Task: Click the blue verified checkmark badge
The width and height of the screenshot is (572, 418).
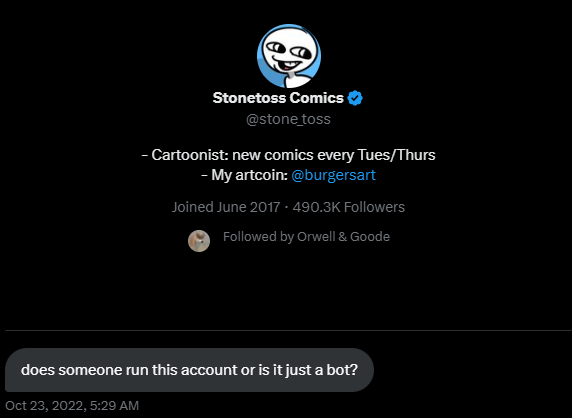Action: click(355, 98)
